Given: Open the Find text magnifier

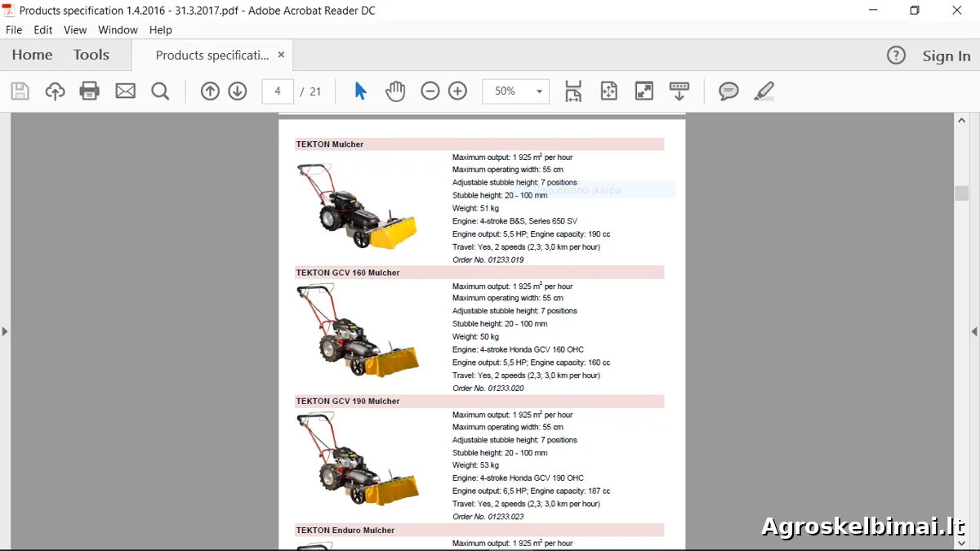Looking at the screenshot, I should tap(160, 91).
